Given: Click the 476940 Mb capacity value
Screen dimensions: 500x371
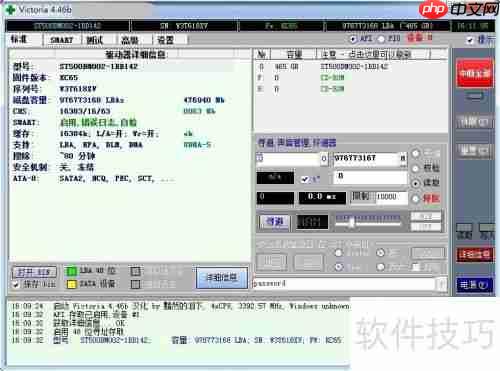Looking at the screenshot, I should 204,100.
